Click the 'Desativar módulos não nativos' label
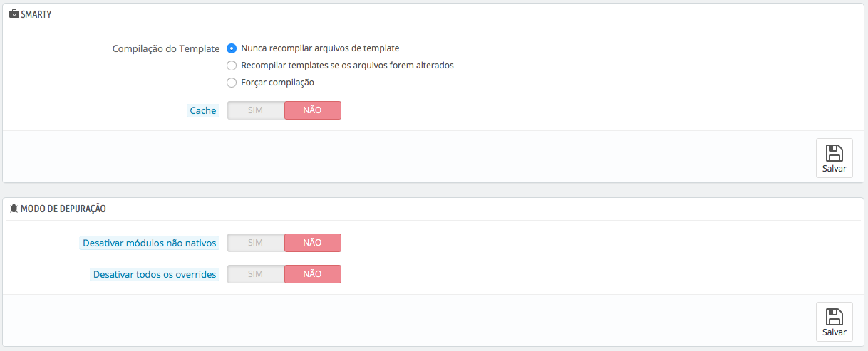868x351 pixels. [150, 243]
